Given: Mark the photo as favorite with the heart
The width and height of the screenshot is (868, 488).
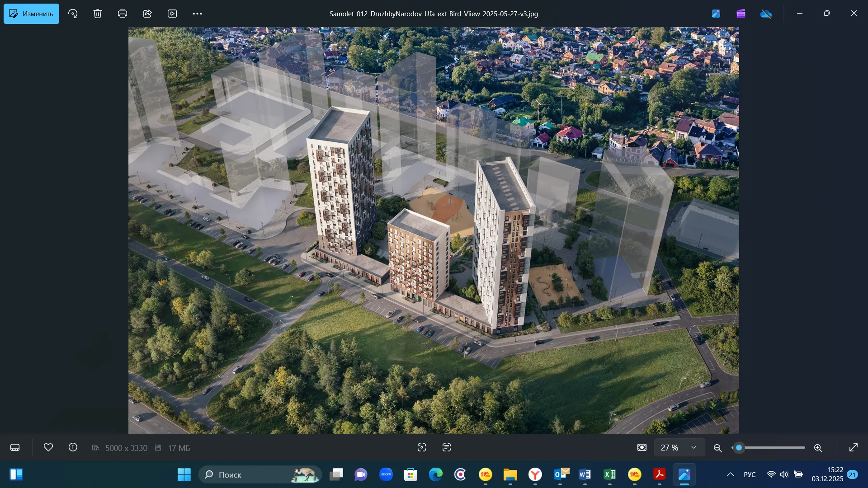Looking at the screenshot, I should point(48,447).
